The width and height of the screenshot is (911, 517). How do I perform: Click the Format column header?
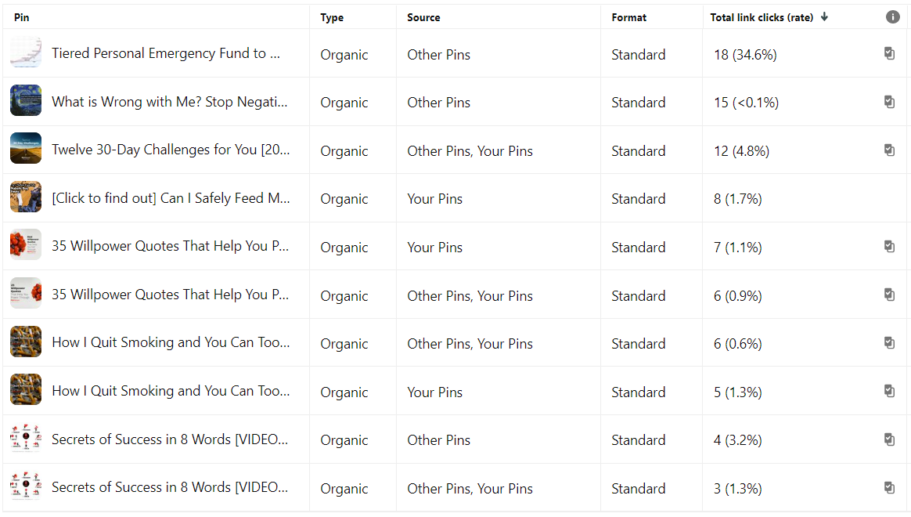tap(629, 17)
